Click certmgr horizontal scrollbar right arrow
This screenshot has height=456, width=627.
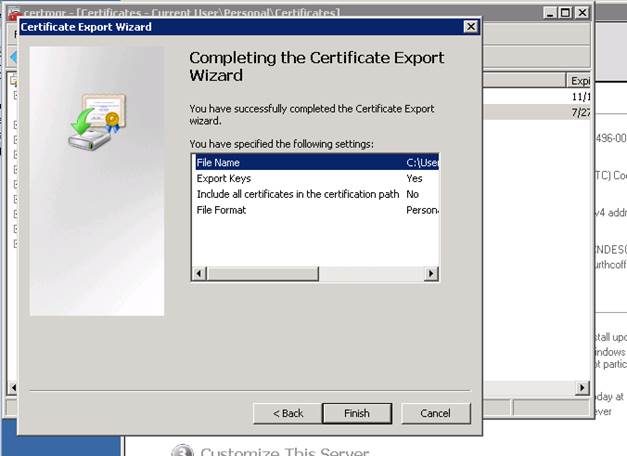point(583,388)
